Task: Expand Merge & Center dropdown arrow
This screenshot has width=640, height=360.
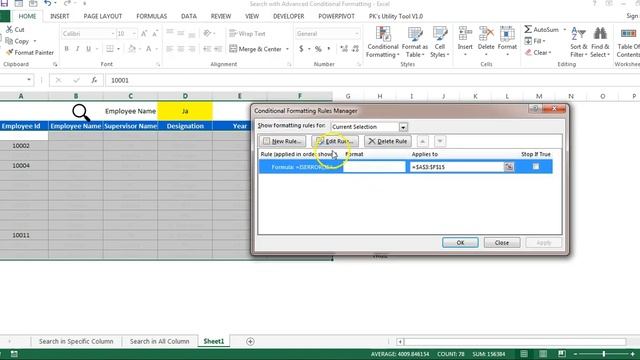Action: point(287,49)
